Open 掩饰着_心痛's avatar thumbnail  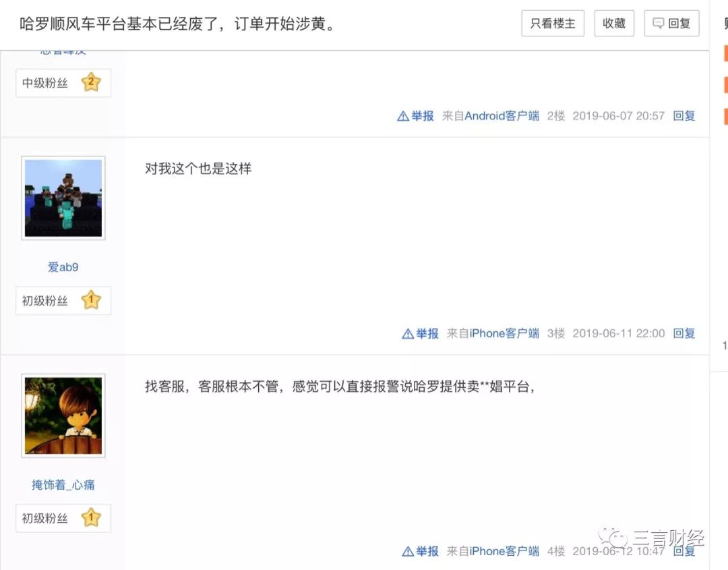click(x=63, y=416)
